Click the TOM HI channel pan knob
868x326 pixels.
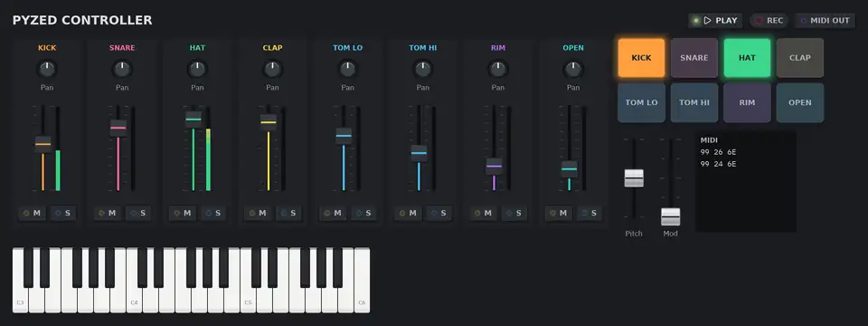pos(423,70)
